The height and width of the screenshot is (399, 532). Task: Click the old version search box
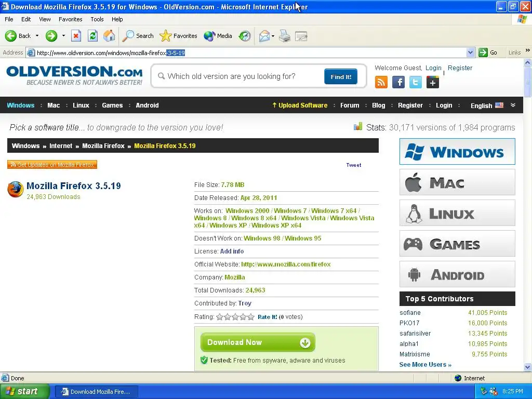(237, 76)
